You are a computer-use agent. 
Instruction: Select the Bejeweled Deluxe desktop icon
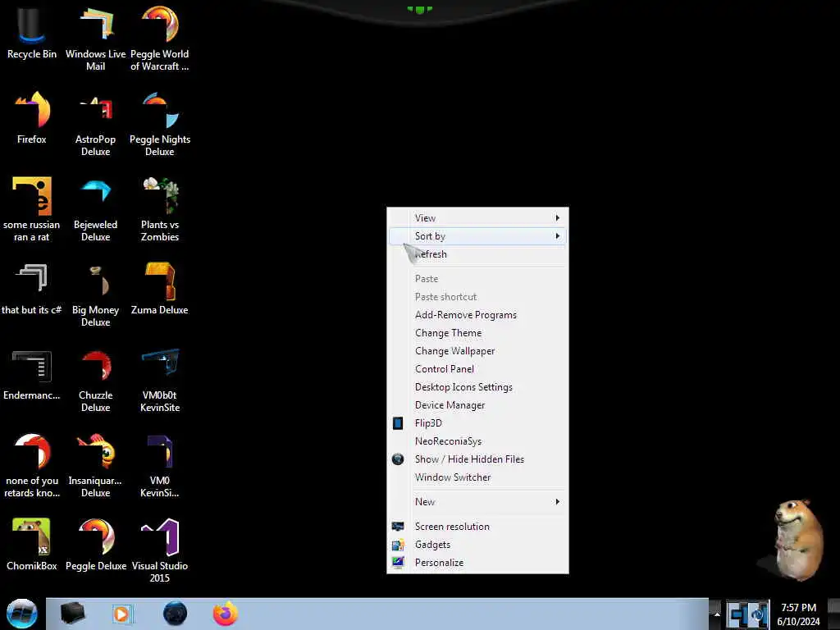pyautogui.click(x=95, y=209)
